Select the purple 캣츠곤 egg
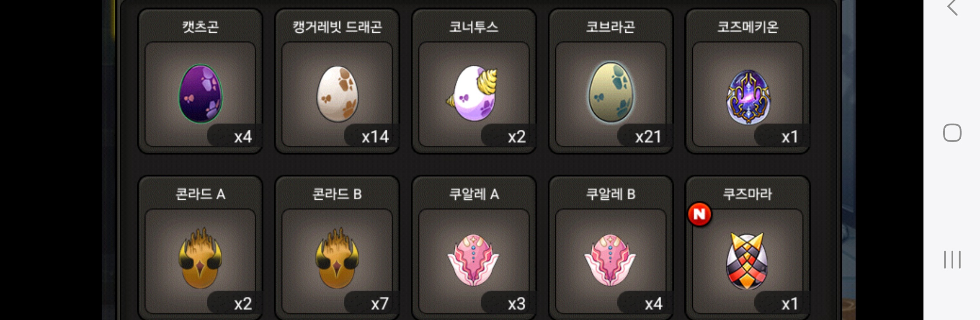This screenshot has height=320, width=980. pos(201,93)
